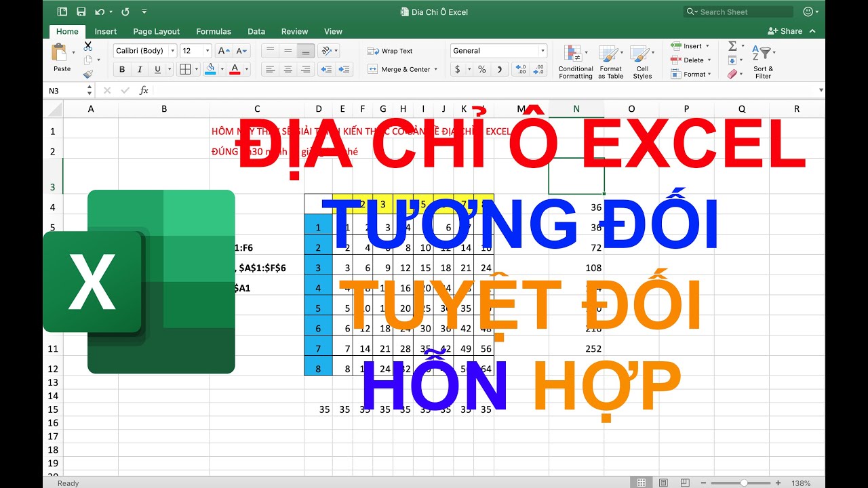Switch to the Data tab
The height and width of the screenshot is (488, 868).
(256, 31)
